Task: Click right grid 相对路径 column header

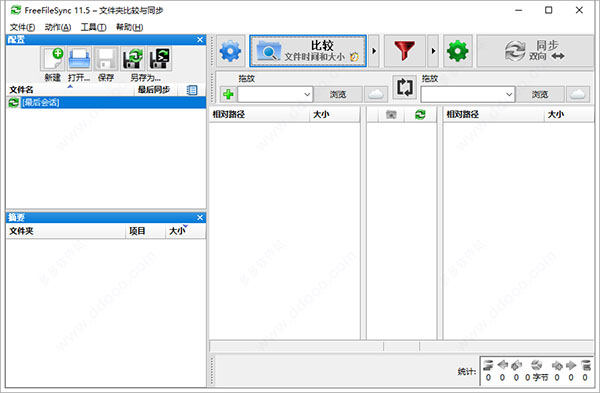Action: 494,114
